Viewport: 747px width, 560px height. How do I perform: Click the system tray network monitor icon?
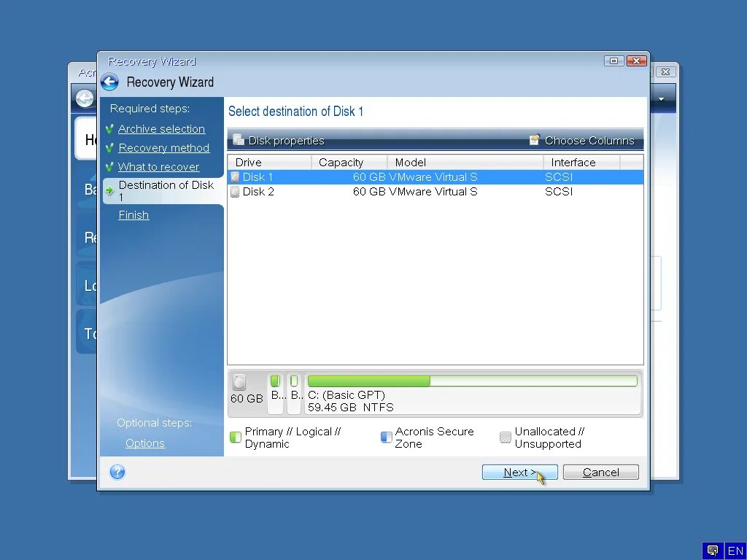pyautogui.click(x=713, y=551)
